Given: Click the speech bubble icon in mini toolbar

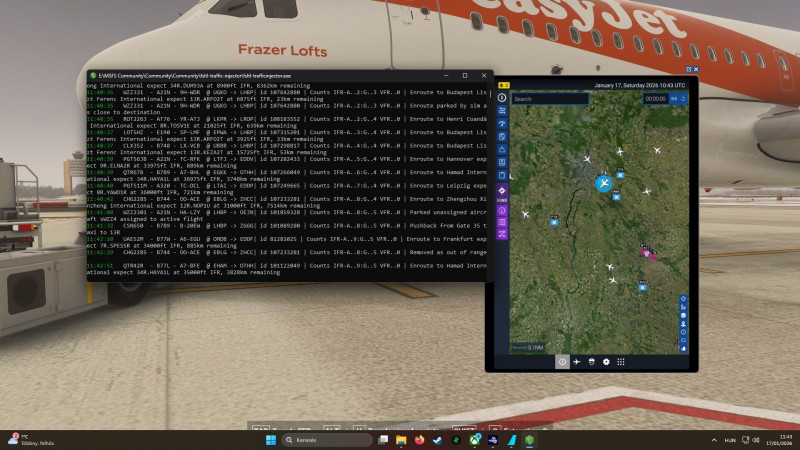Looking at the screenshot, I should pyautogui.click(x=683, y=340).
